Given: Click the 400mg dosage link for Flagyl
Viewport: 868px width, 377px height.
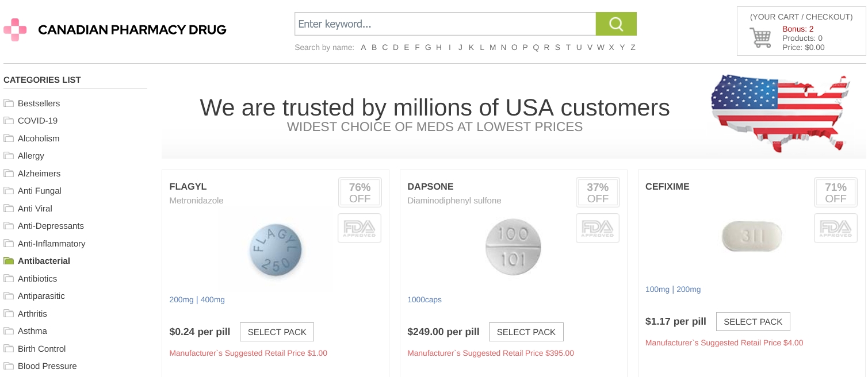Looking at the screenshot, I should (x=212, y=299).
